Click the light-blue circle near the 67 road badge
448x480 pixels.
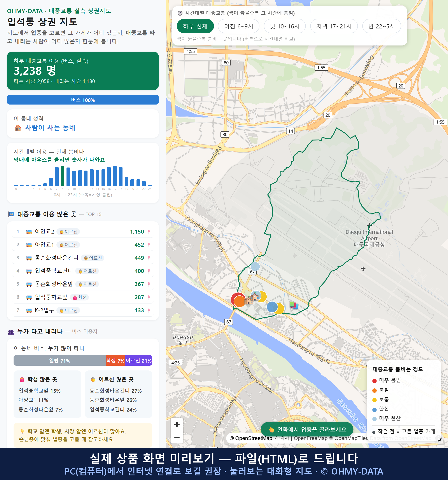255,267
